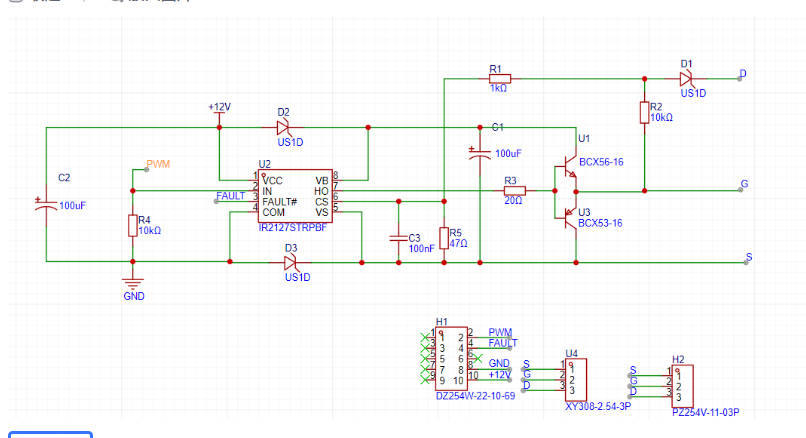Select the orange PWM net label
The width and height of the screenshot is (806, 438).
click(x=158, y=163)
